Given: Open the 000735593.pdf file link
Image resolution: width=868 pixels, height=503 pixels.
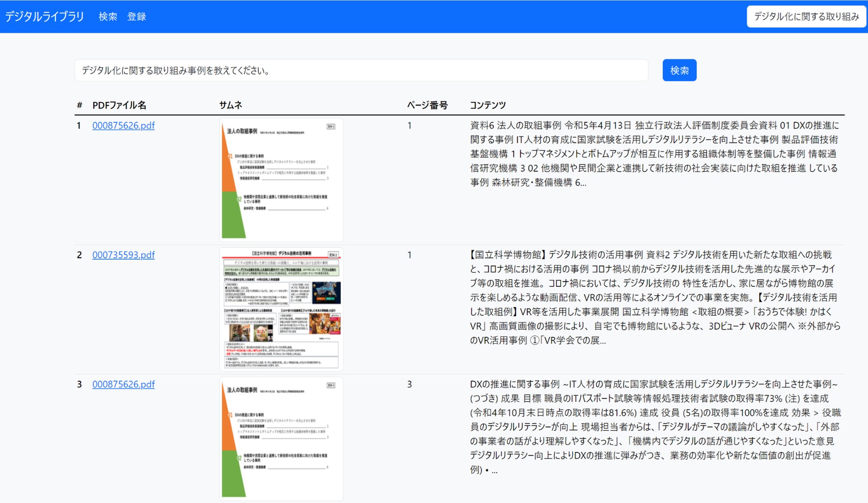Looking at the screenshot, I should pyautogui.click(x=123, y=255).
